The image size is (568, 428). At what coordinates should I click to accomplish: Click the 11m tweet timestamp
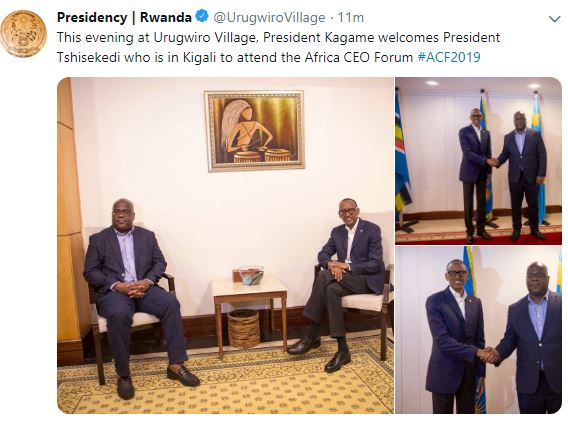(351, 17)
